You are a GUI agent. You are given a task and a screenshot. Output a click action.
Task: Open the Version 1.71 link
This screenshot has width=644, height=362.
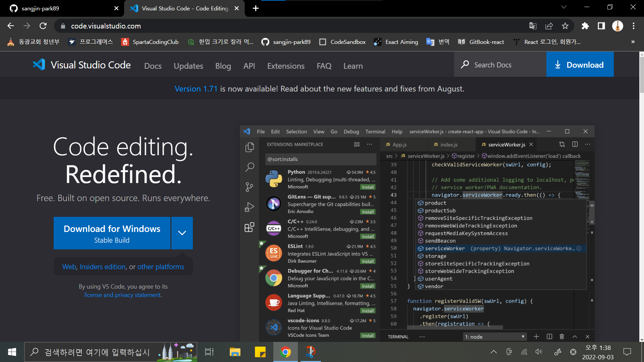coord(196,89)
